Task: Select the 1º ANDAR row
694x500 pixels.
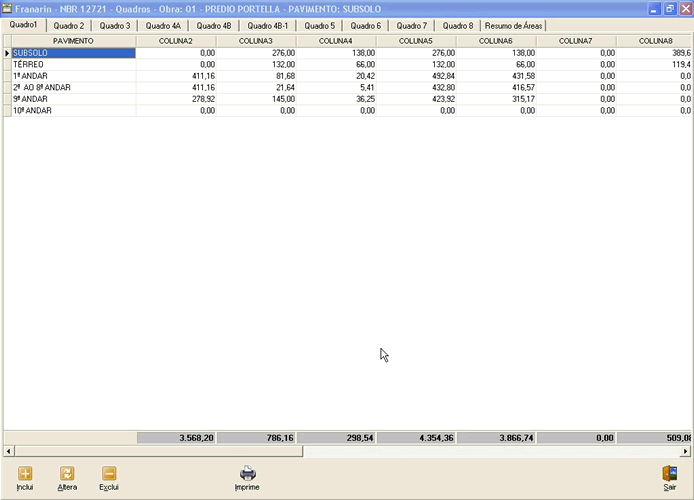Action: point(347,76)
